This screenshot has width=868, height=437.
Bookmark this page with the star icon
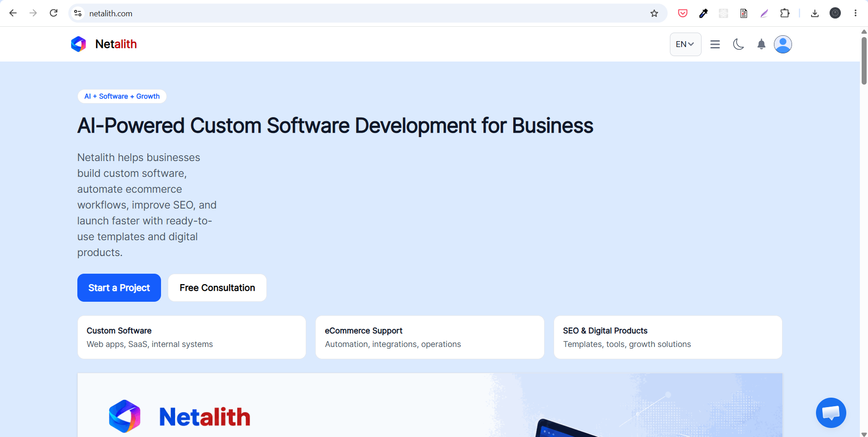tap(654, 13)
